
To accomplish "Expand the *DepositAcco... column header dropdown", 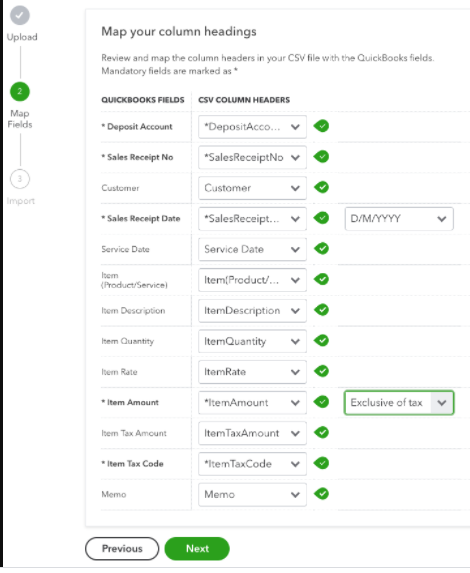I will click(x=252, y=127).
